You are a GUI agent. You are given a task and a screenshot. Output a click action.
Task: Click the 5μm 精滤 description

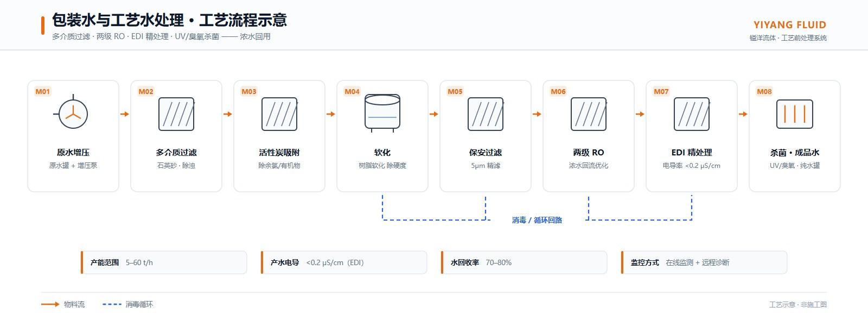[x=486, y=166]
